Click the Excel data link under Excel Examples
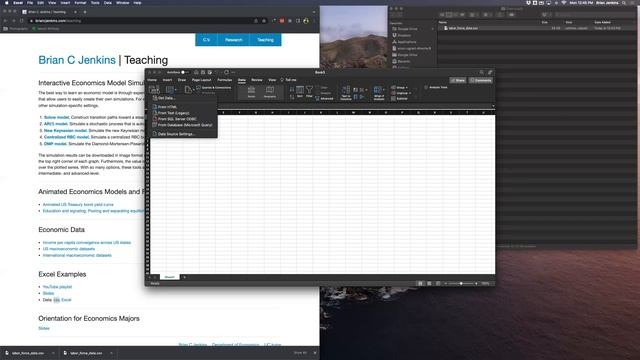This screenshot has width=640, height=360. click(66, 300)
